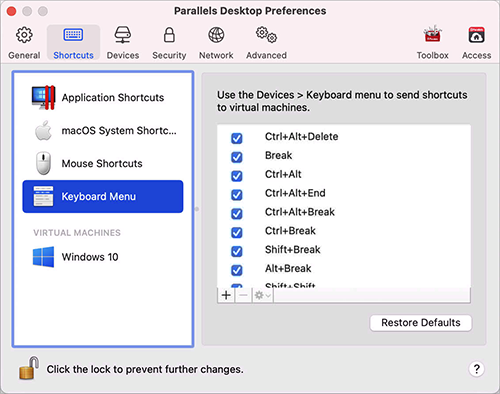
Task: Click the Restore Defaults button
Action: tap(421, 323)
